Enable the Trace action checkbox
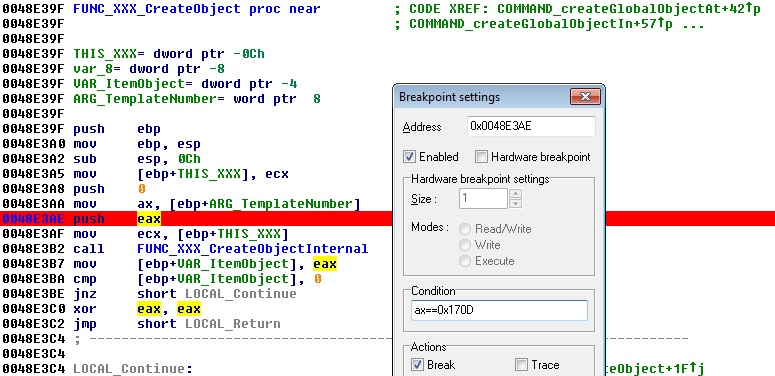Screen dimensions: 775x376 coord(521,365)
